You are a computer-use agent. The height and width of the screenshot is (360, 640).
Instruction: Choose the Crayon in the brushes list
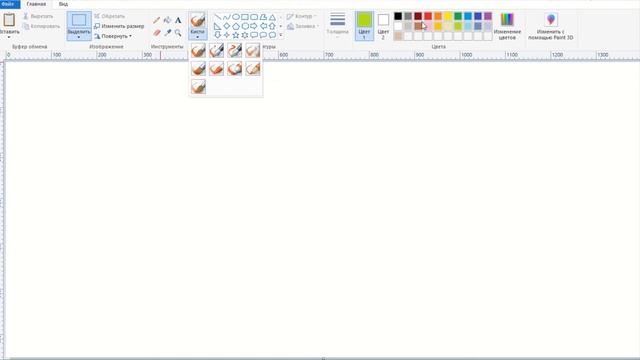pyautogui.click(x=216, y=69)
